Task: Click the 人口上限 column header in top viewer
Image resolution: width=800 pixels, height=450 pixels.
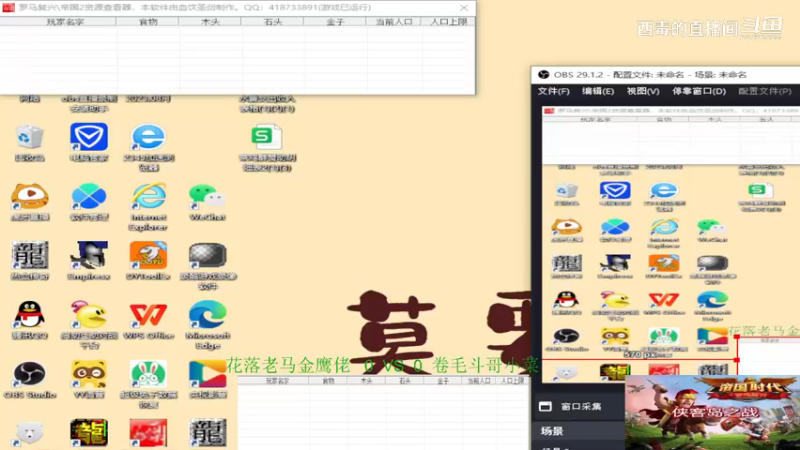Action: (x=448, y=21)
